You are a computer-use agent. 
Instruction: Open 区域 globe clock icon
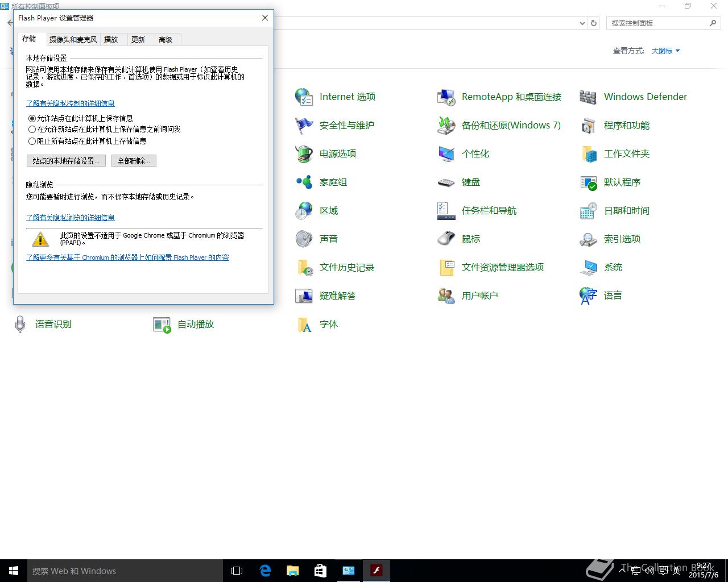tap(304, 210)
